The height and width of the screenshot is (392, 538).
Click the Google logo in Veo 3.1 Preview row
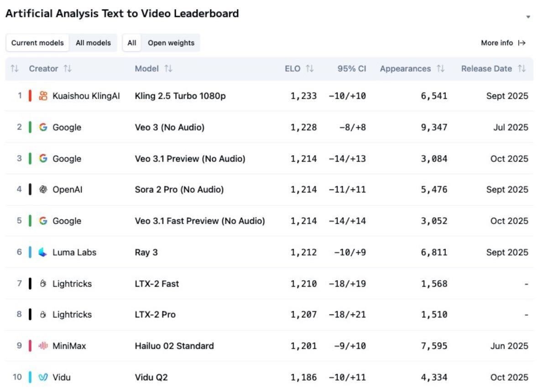(x=43, y=158)
